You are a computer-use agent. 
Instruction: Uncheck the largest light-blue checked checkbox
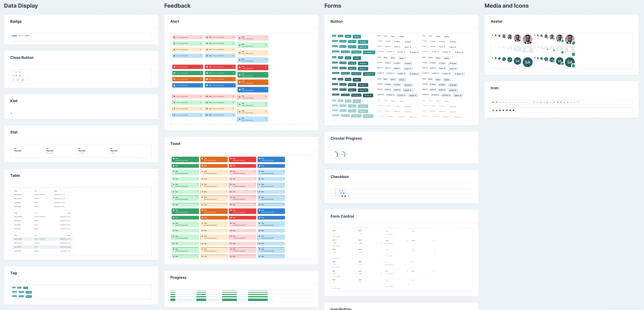pos(342,196)
